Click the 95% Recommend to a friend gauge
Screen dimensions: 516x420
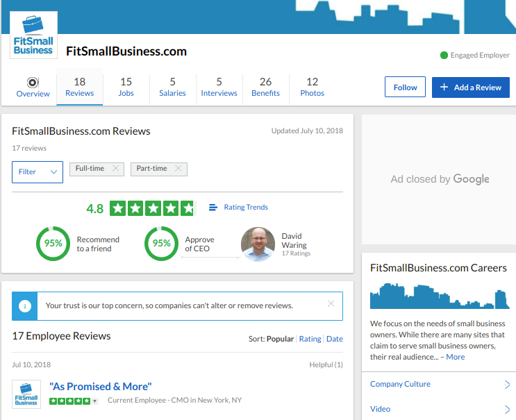[x=53, y=244]
